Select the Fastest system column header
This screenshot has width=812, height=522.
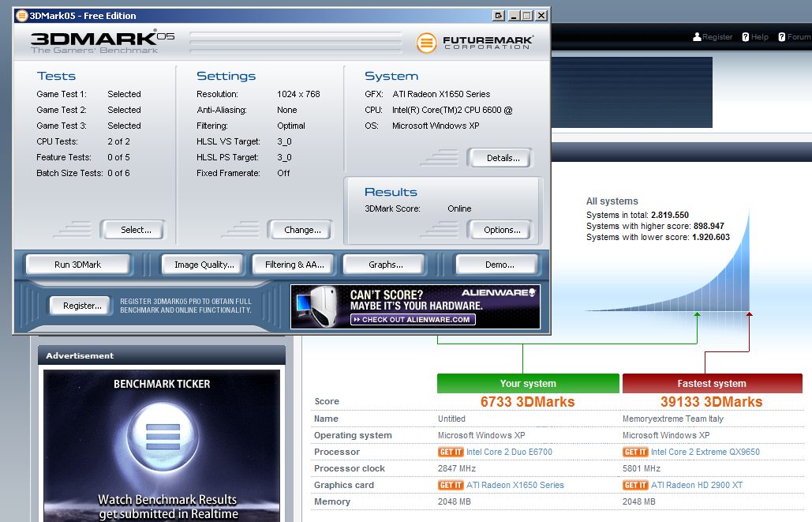coord(712,384)
